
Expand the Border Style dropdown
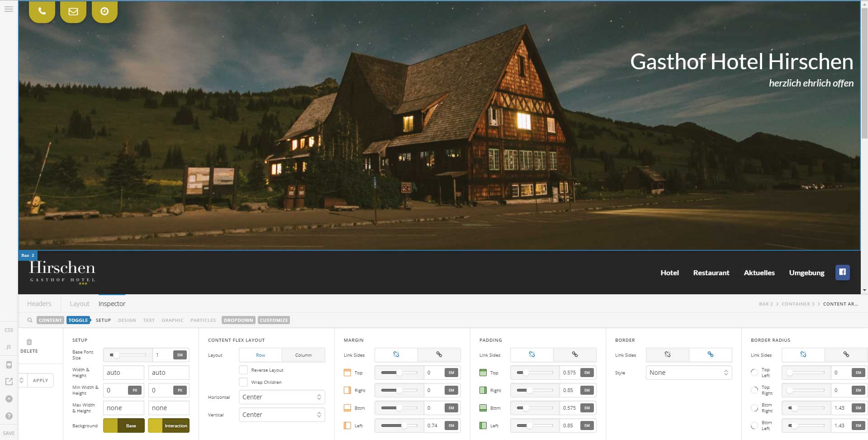tap(688, 373)
